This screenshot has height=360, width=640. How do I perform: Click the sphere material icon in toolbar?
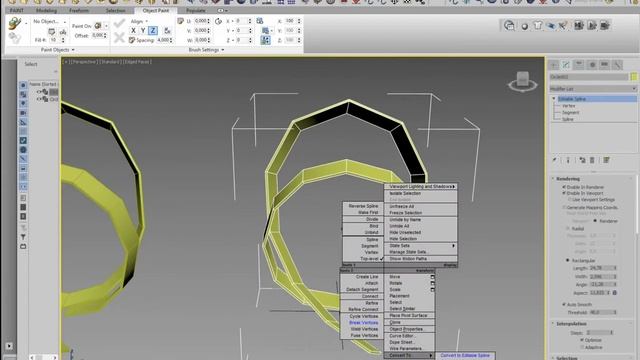(x=524, y=26)
